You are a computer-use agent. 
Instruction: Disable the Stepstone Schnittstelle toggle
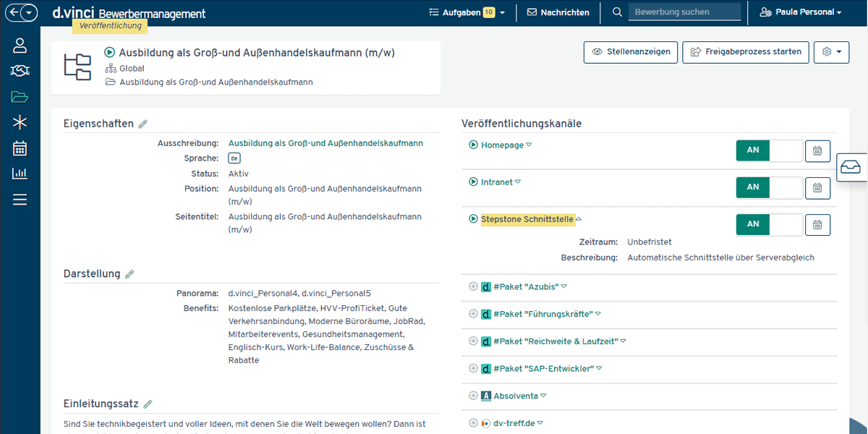coord(769,224)
